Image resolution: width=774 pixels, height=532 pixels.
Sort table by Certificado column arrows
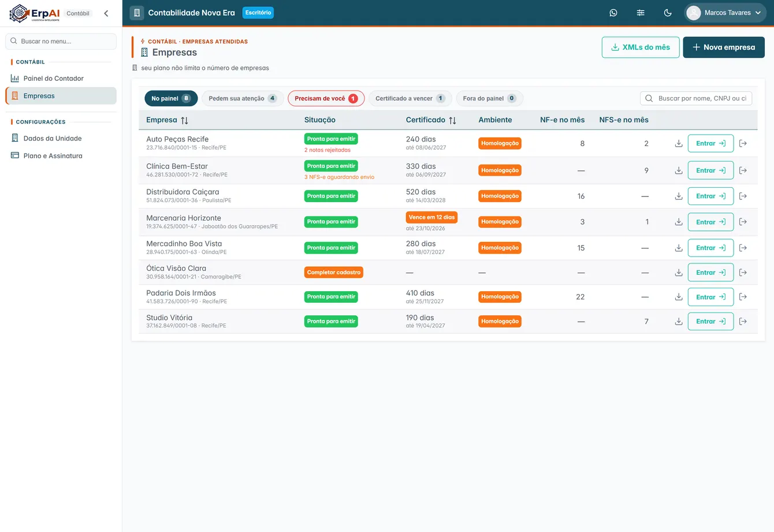[x=452, y=120]
